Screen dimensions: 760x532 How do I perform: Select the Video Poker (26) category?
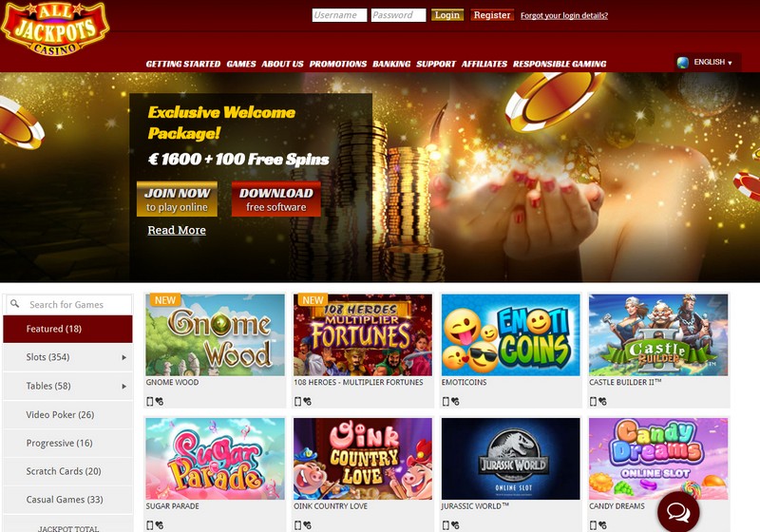click(67, 415)
